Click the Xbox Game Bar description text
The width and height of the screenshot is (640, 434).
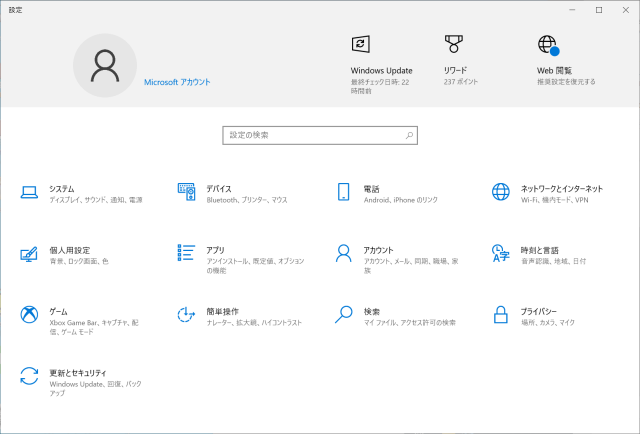[94, 327]
